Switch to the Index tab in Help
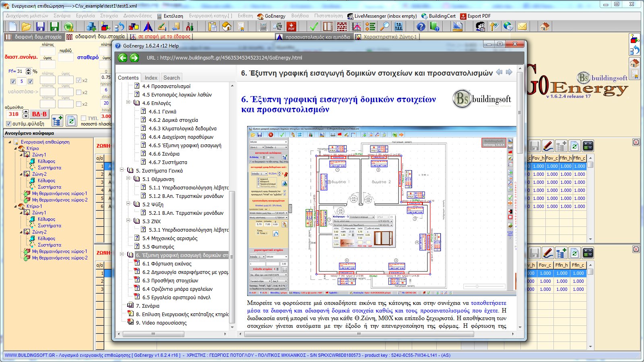This screenshot has height=362, width=644. (x=151, y=78)
